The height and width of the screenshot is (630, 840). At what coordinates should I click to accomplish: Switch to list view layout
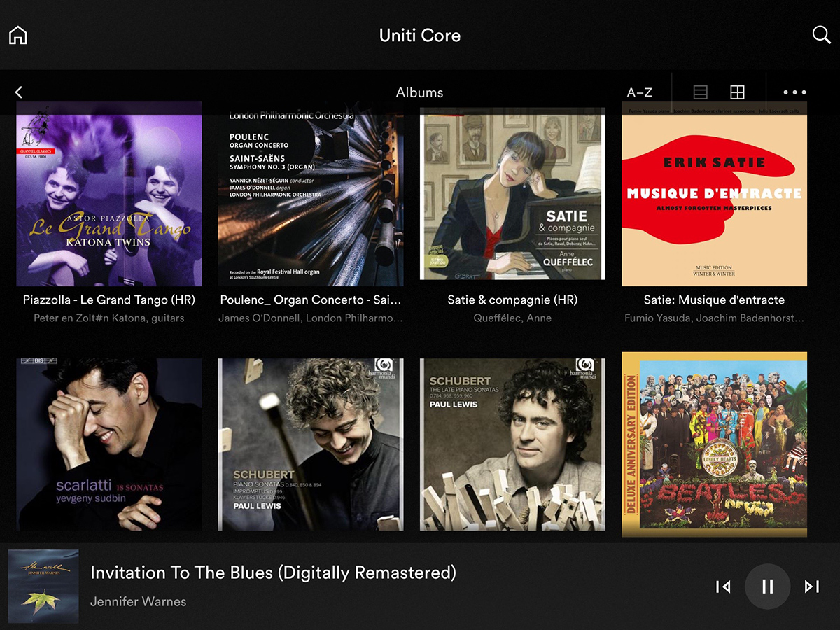pos(701,92)
